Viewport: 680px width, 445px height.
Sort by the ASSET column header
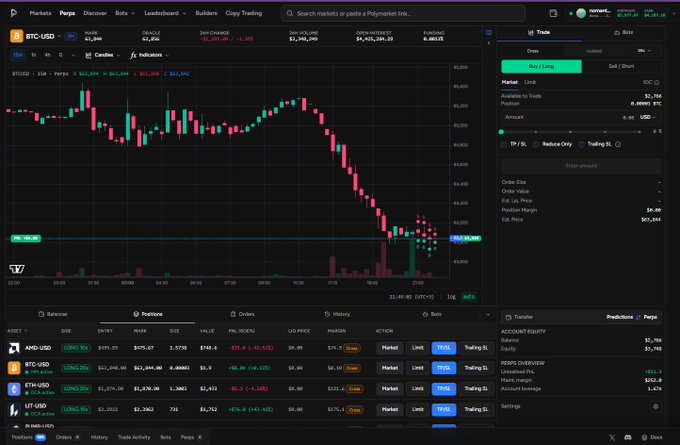(17, 331)
